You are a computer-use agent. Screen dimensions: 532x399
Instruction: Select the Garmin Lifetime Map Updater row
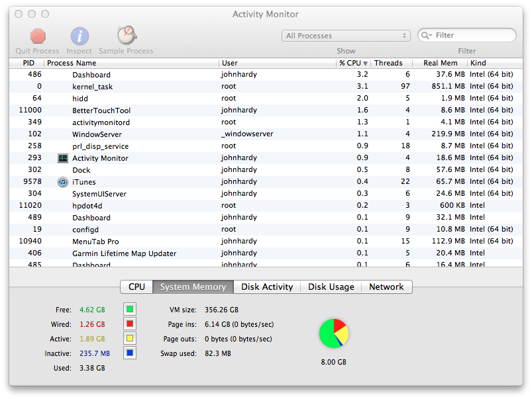(266, 253)
